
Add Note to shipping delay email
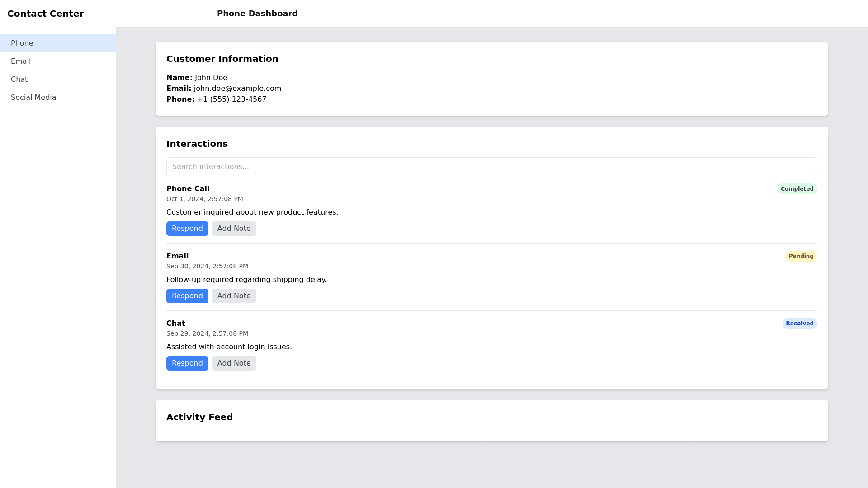pyautogui.click(x=234, y=296)
